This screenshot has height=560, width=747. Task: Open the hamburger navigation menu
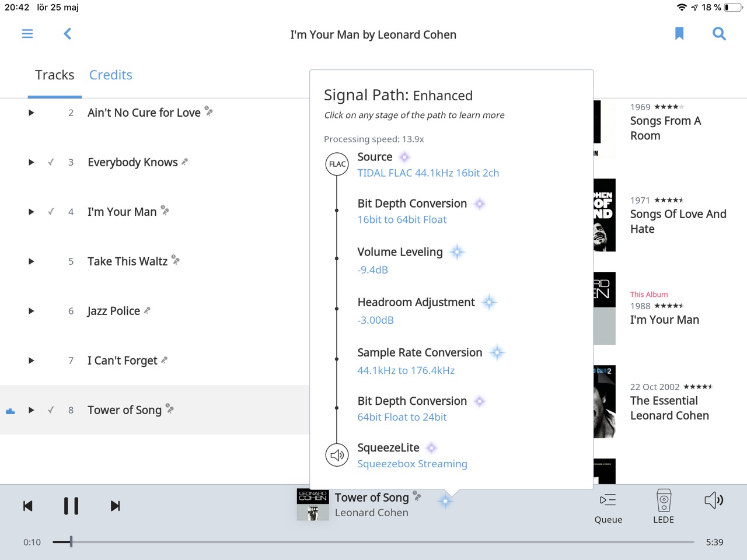coord(27,34)
